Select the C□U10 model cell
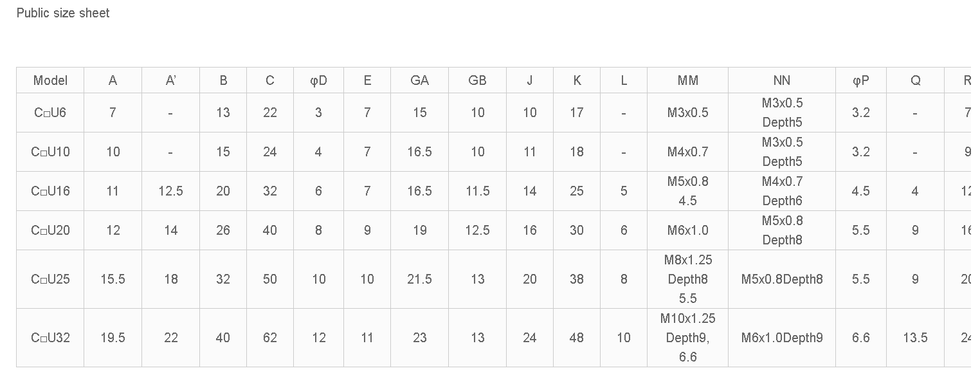Image resolution: width=980 pixels, height=375 pixels. tap(50, 152)
